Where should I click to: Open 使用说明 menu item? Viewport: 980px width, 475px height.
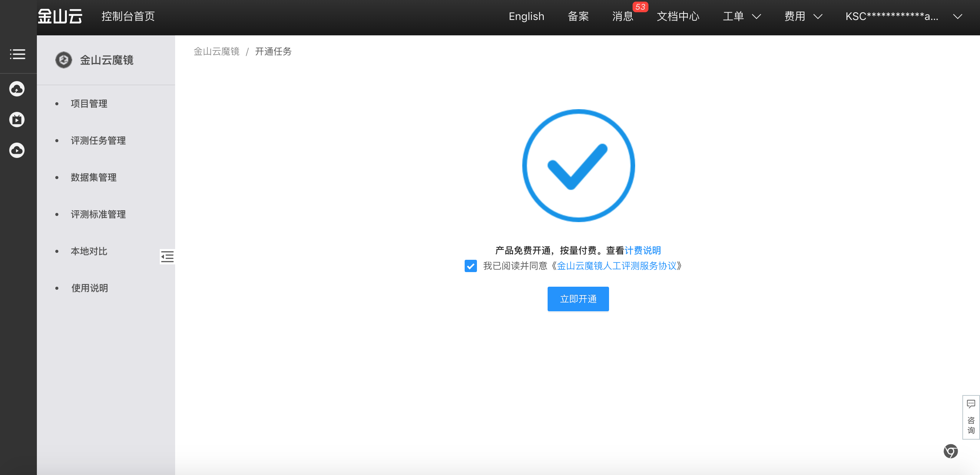tap(89, 288)
